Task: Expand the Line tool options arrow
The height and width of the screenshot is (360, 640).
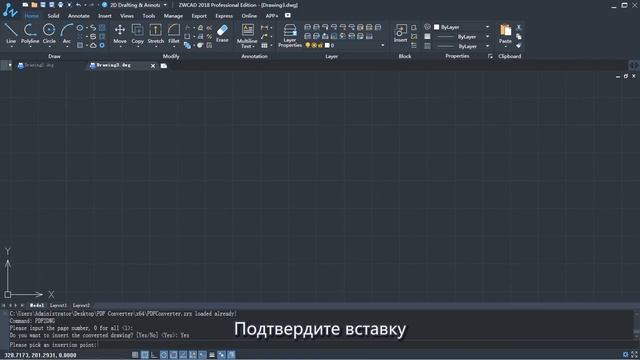Action: [11, 47]
